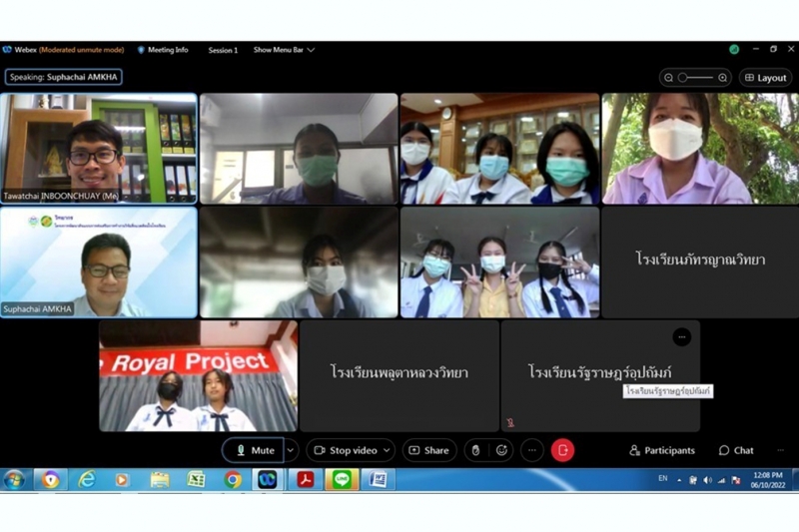Click the zoom out magnifier icon
Screen dimensions: 799x532
pyautogui.click(x=668, y=77)
